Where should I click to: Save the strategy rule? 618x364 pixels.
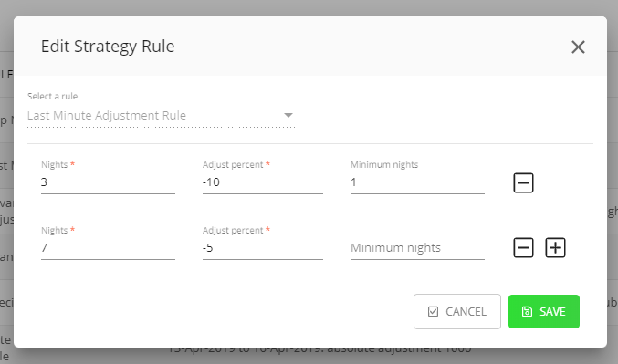click(544, 312)
